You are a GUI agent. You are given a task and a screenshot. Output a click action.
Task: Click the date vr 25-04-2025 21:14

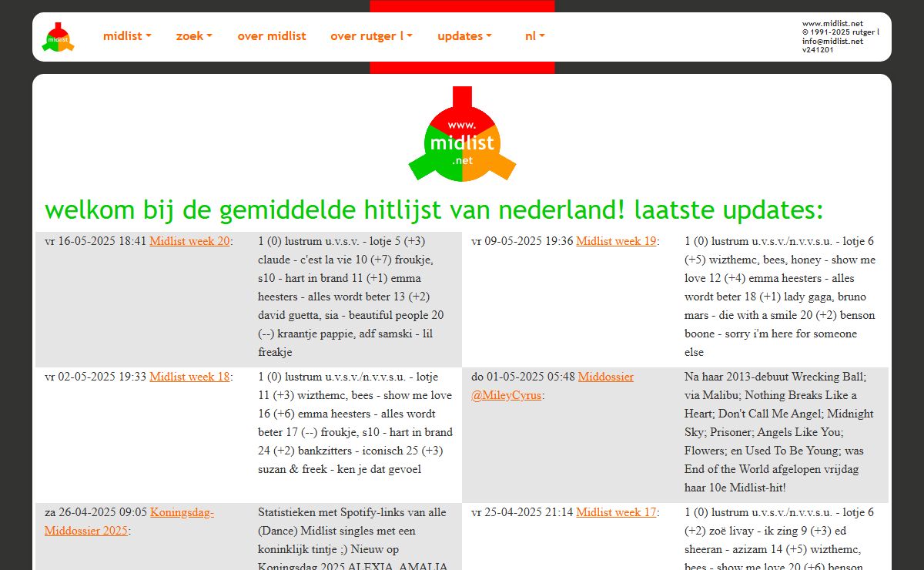tap(522, 512)
